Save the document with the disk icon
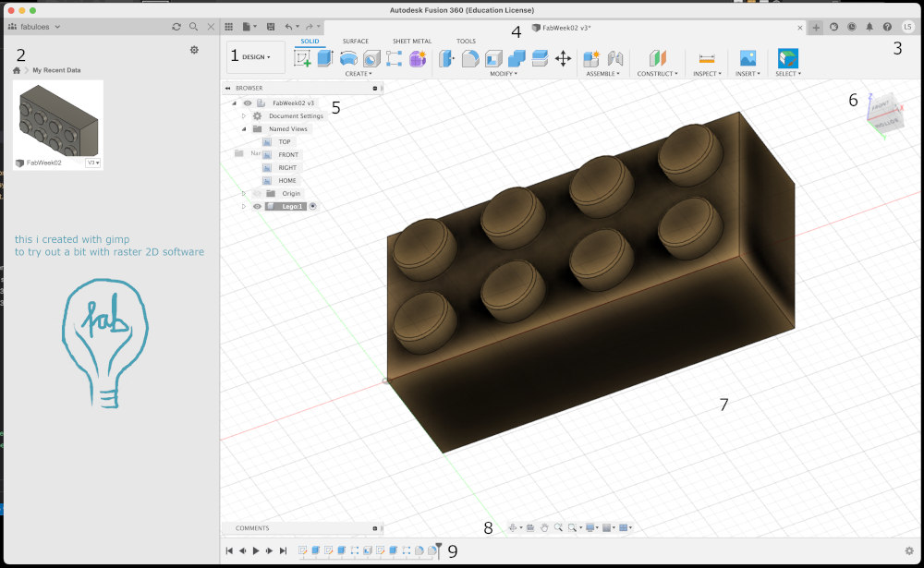The width and height of the screenshot is (924, 568). pyautogui.click(x=271, y=27)
